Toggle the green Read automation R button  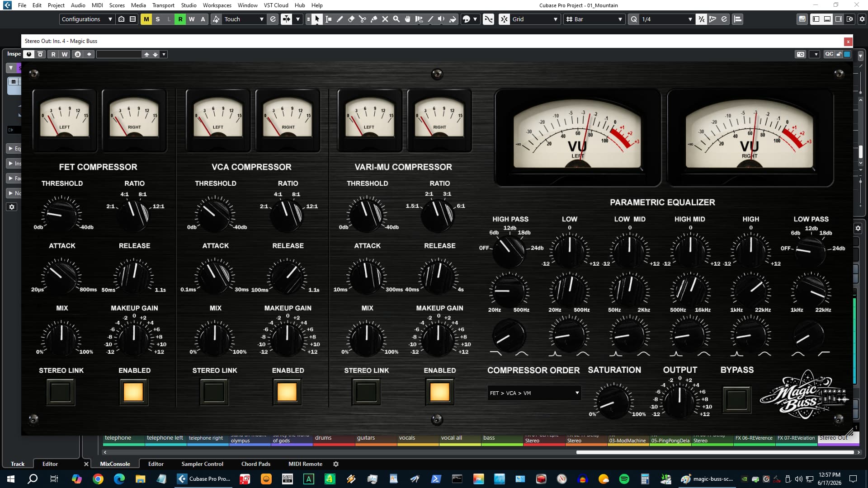point(180,19)
